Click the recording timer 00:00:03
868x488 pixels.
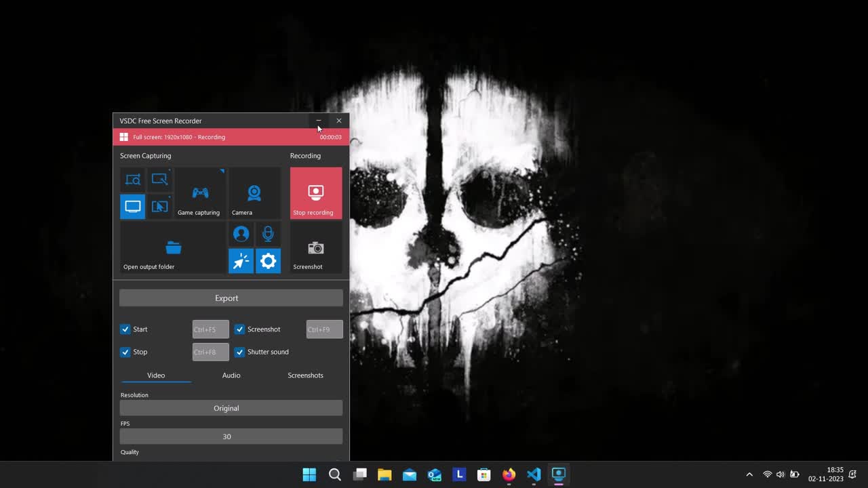click(331, 137)
